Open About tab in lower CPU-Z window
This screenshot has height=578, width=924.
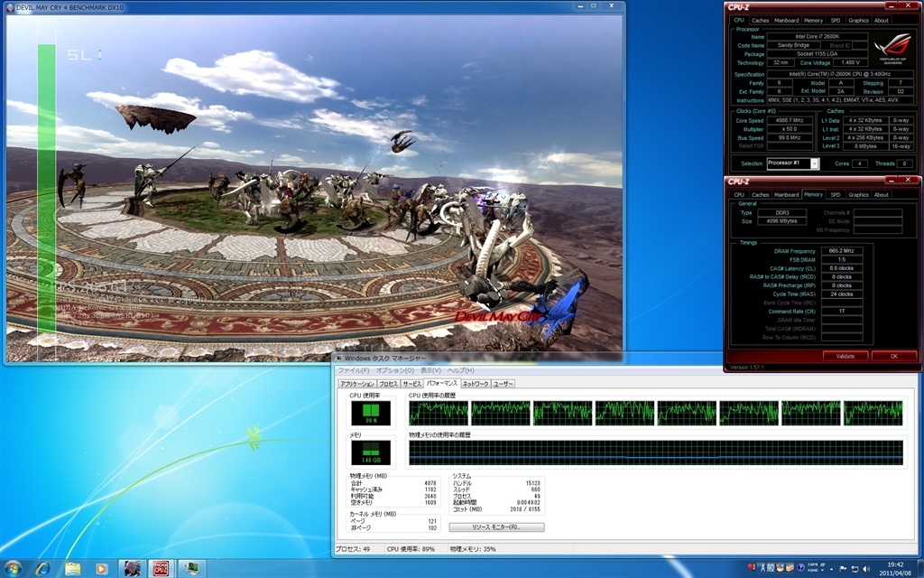881,195
